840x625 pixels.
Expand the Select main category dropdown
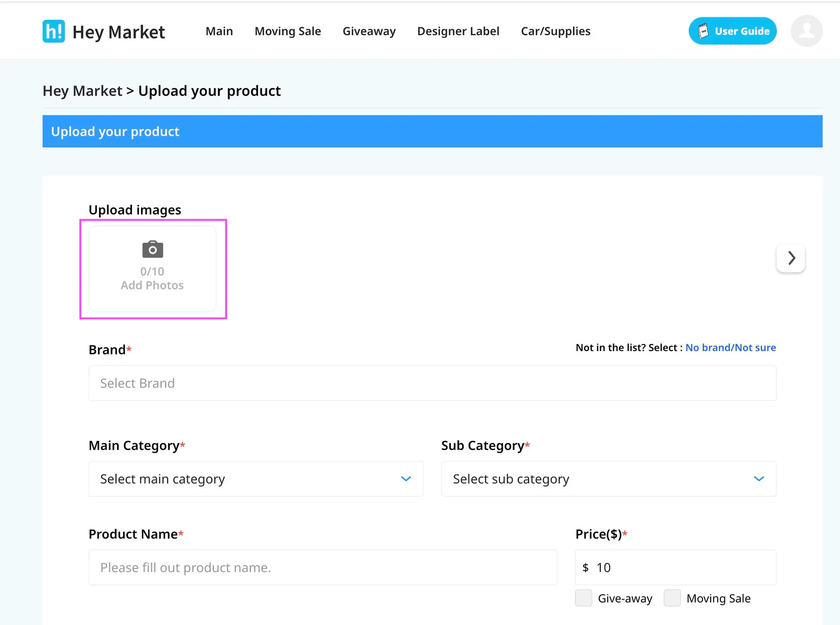pos(256,479)
